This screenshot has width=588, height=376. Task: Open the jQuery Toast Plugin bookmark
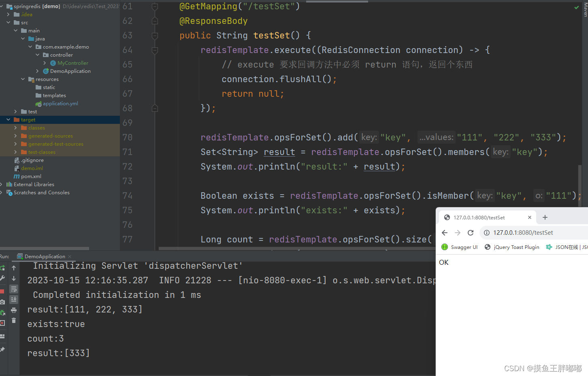pos(512,247)
